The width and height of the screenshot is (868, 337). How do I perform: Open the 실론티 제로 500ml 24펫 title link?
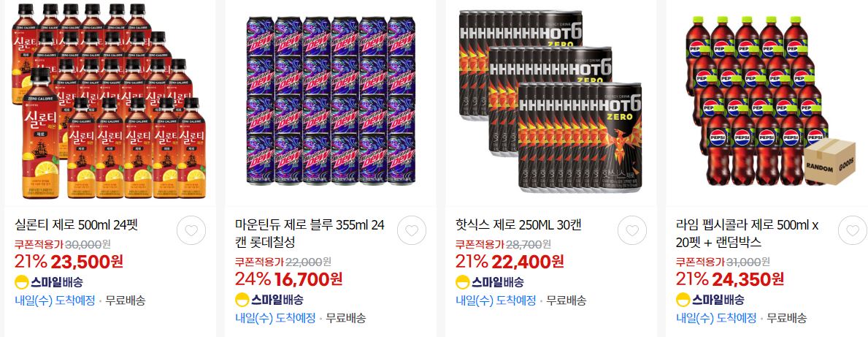click(x=76, y=225)
